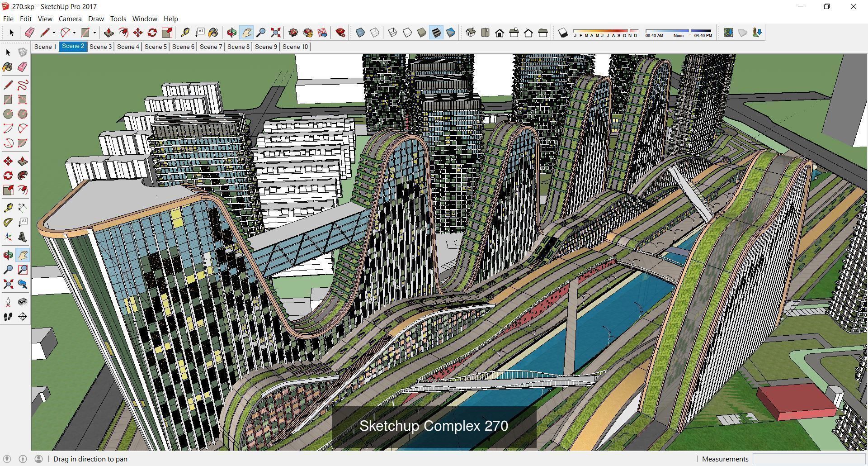This screenshot has width=868, height=466.
Task: Enable Shaded face style
Action: 422,33
